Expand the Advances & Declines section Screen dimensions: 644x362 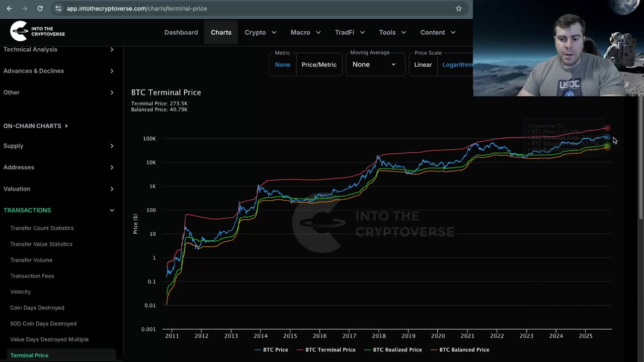(59, 71)
